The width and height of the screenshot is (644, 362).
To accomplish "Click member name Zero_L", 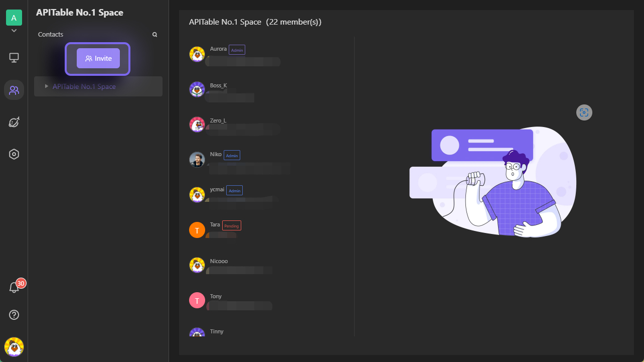I will [218, 120].
